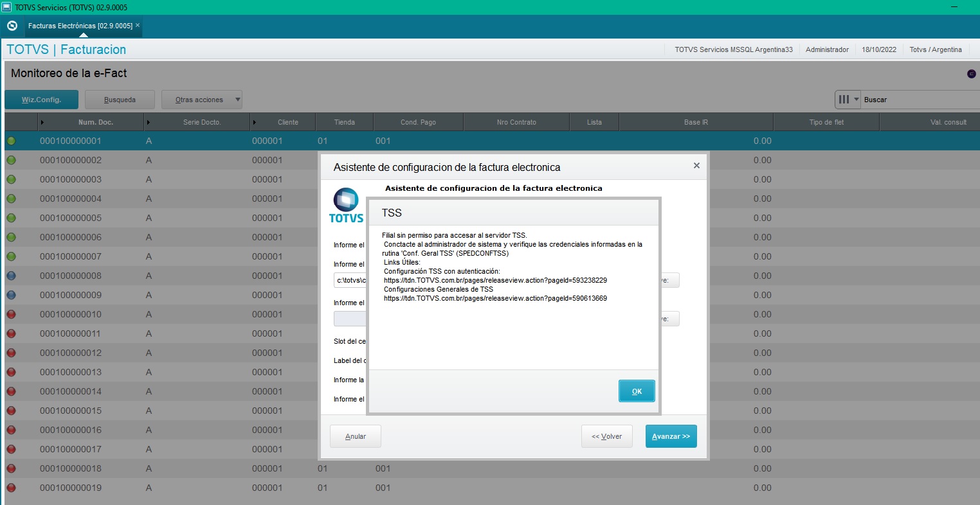
Task: Click the red status icon beside document 000100000010
Action: click(10, 314)
